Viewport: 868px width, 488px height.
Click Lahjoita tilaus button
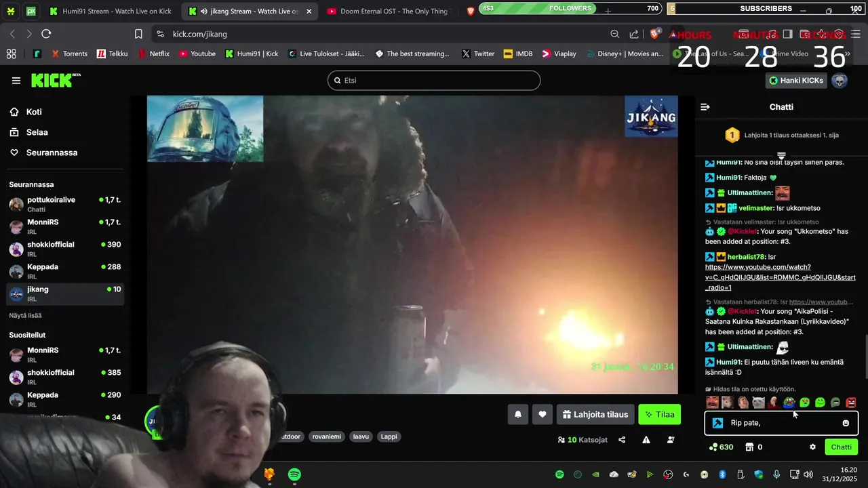tap(595, 414)
